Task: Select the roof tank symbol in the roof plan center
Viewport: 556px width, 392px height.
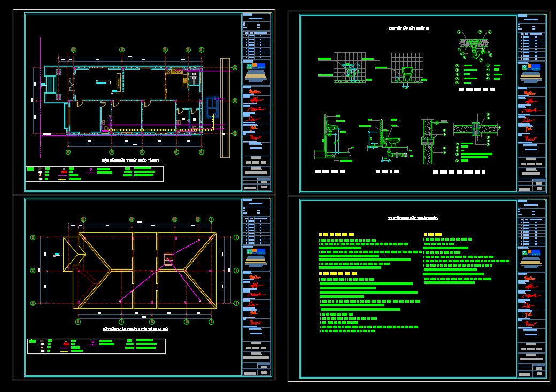Action: [x=168, y=258]
